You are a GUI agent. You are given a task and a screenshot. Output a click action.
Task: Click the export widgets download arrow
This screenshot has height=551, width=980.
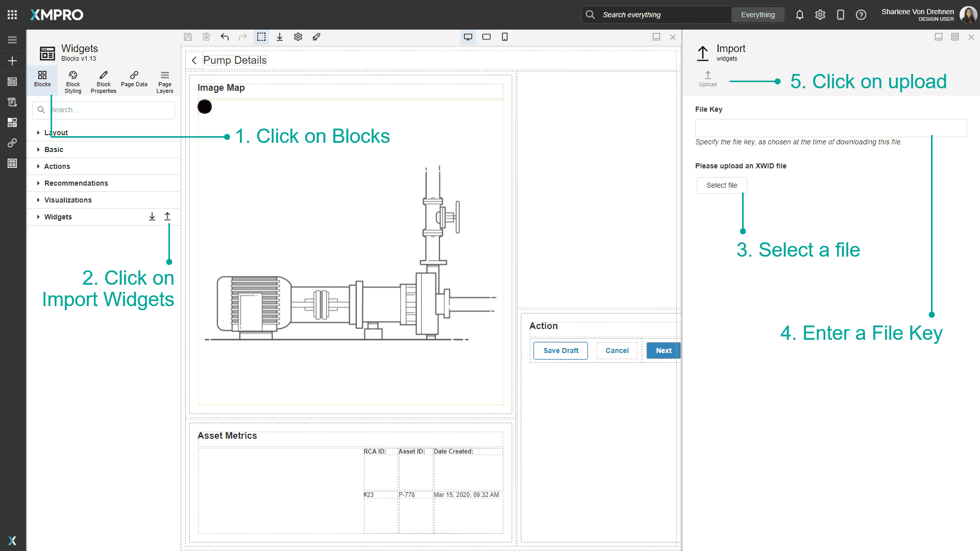click(152, 217)
